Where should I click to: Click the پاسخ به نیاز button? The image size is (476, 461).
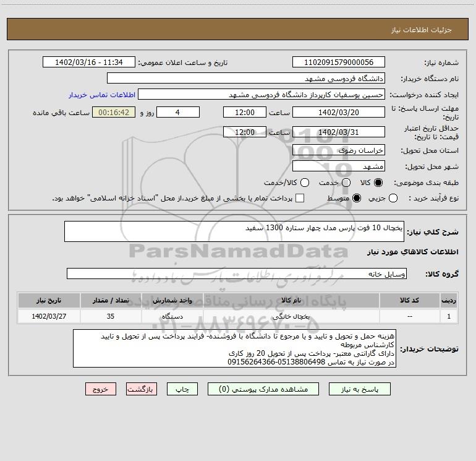(x=359, y=389)
